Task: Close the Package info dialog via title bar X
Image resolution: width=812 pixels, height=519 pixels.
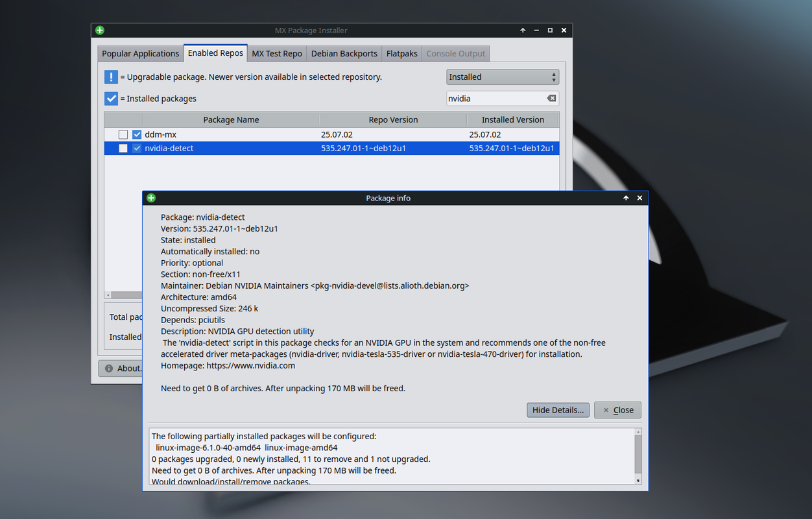Action: 639,198
